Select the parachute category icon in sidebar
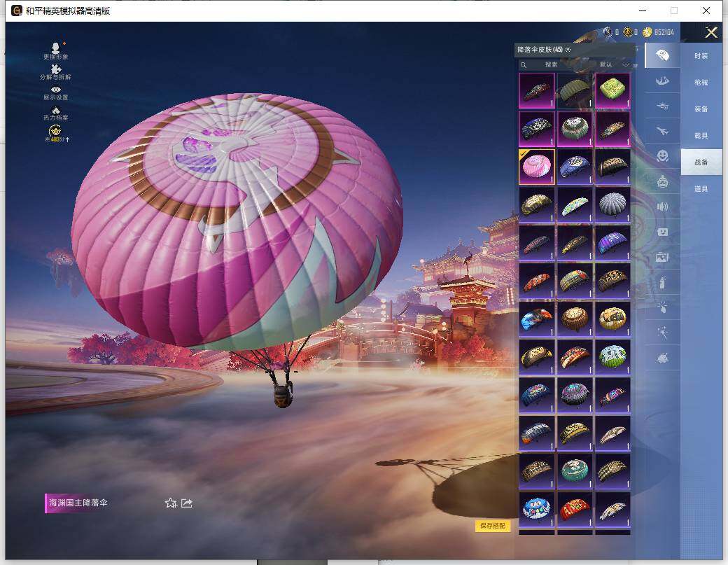The width and height of the screenshot is (728, 565). (x=662, y=56)
